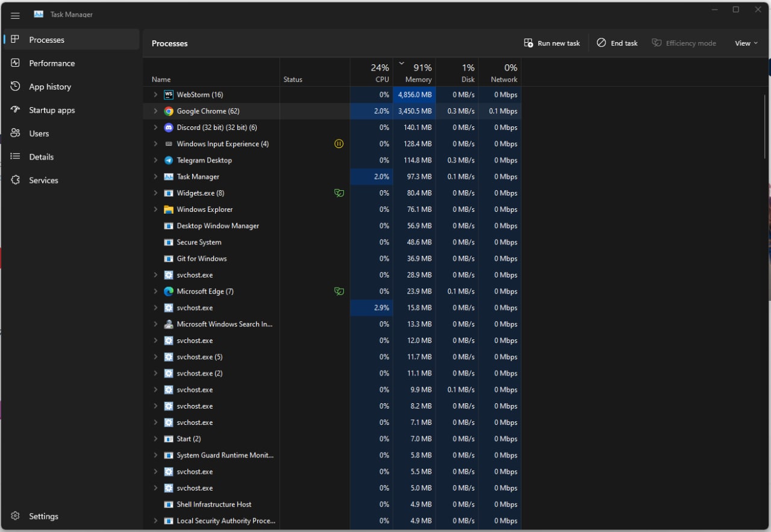Open the Settings gear in sidebar

tap(16, 516)
